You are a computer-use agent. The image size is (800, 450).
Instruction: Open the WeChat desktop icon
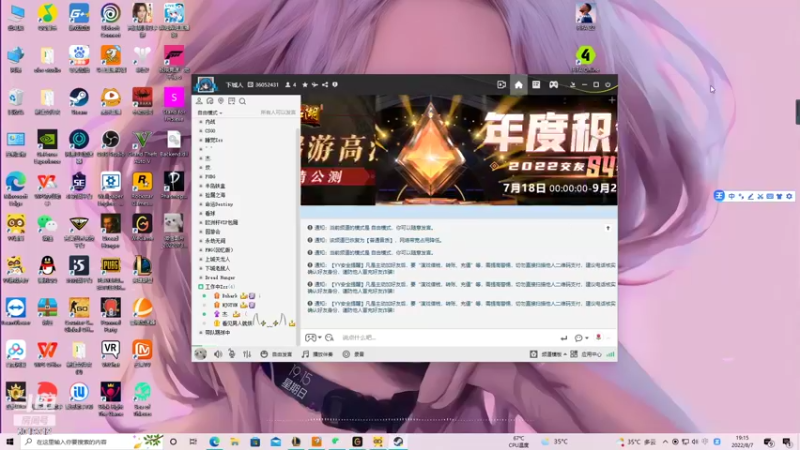(x=47, y=228)
